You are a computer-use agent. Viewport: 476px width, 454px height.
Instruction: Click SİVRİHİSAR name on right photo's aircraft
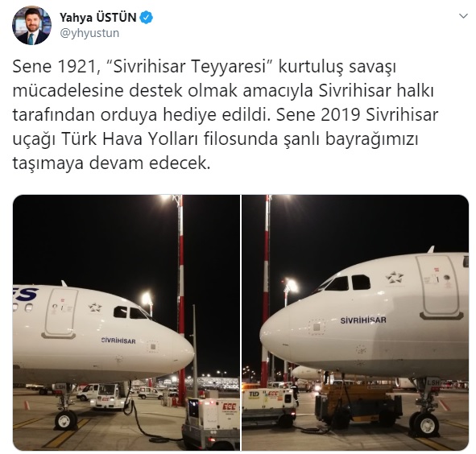coord(363,320)
